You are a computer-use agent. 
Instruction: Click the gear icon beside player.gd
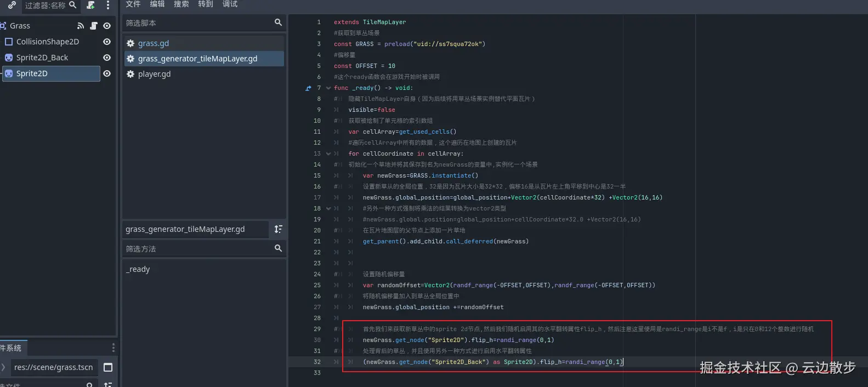coord(131,74)
